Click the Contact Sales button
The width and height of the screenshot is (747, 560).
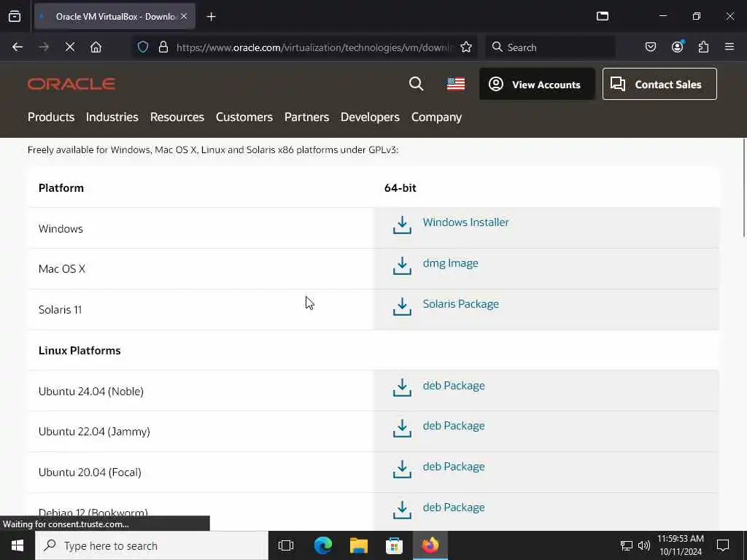(x=659, y=85)
